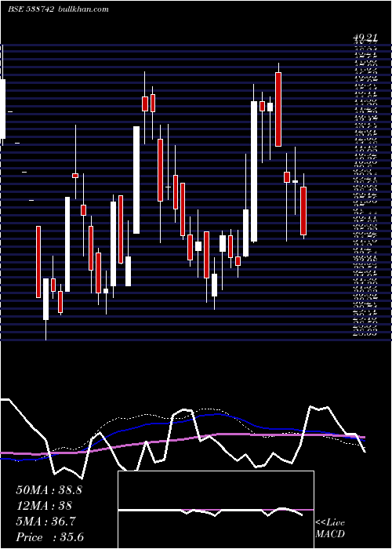Open the bullkhan.com watermark link text
392x549 pixels.
pos(82,9)
